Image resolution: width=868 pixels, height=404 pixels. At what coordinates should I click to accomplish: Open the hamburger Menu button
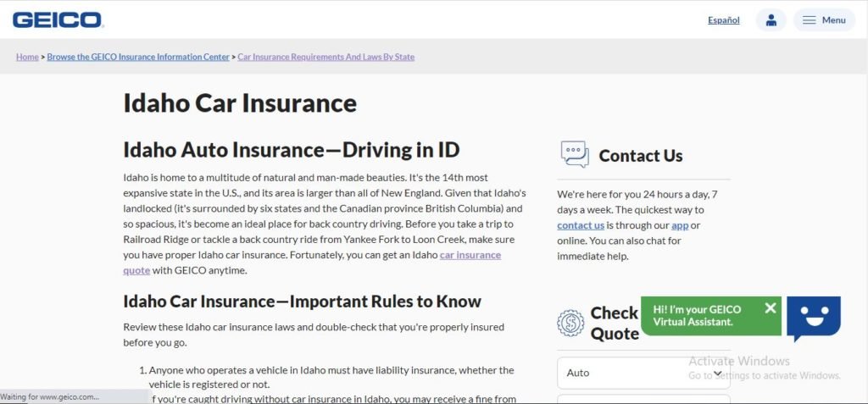(824, 20)
